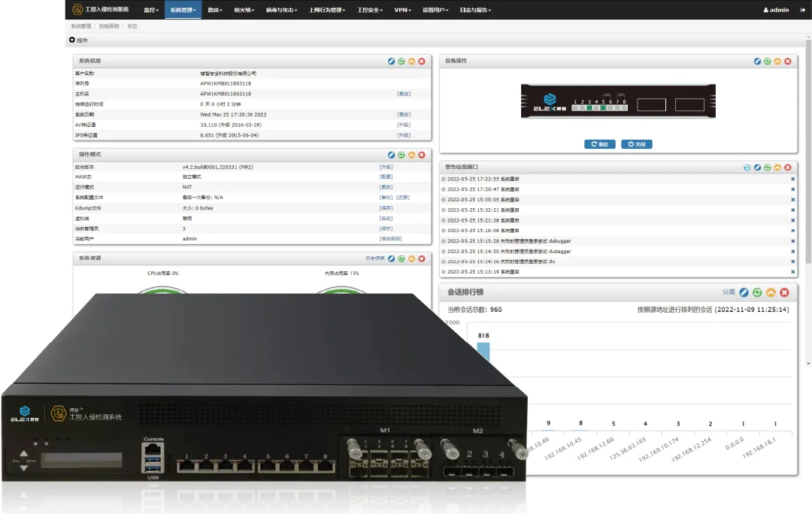The image size is (812, 514).
Task: Click the 重启 restart button
Action: click(x=600, y=144)
